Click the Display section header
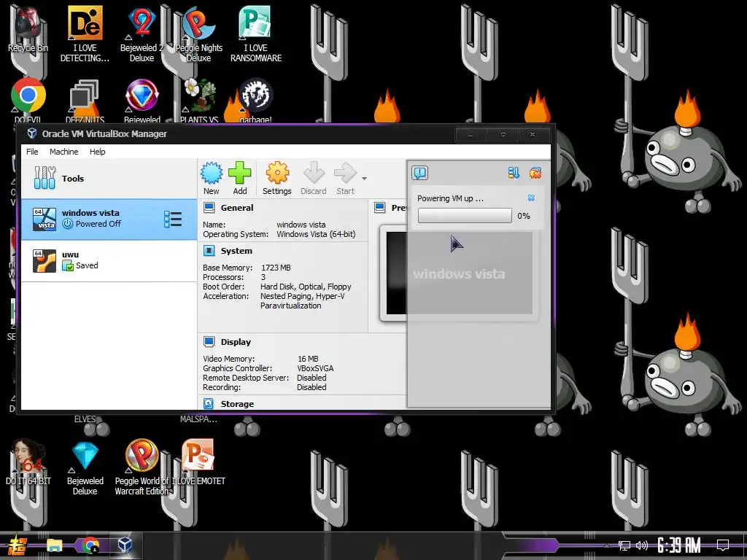 [x=236, y=342]
